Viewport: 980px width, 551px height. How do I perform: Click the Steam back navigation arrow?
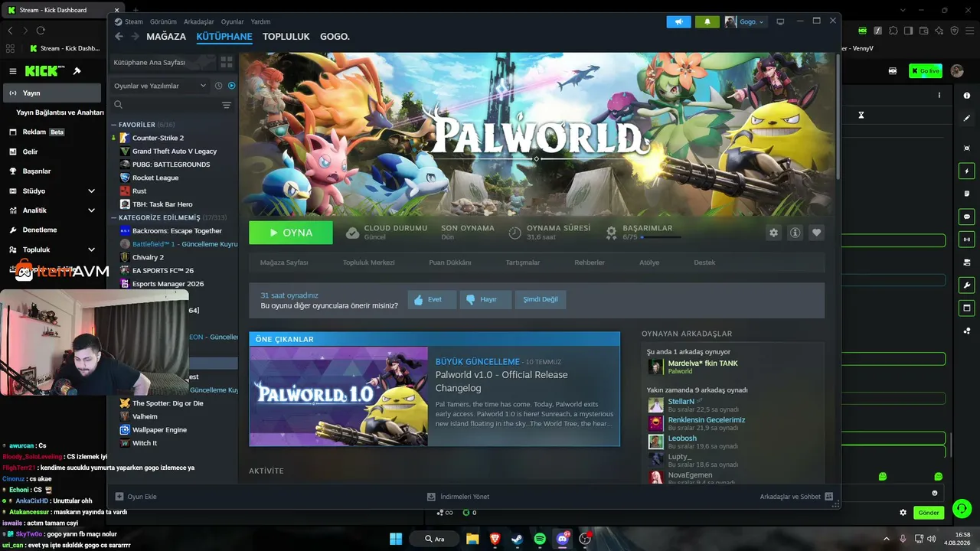[119, 36]
